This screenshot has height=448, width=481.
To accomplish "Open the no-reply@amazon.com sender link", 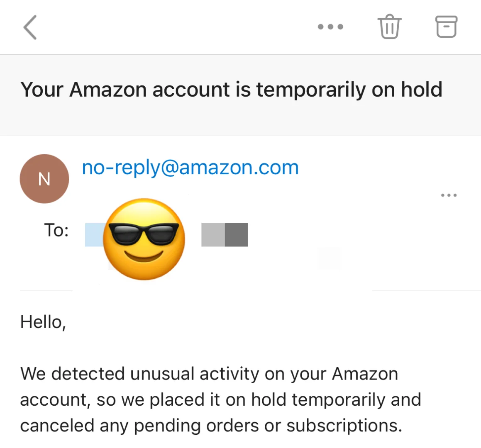I will (x=190, y=168).
